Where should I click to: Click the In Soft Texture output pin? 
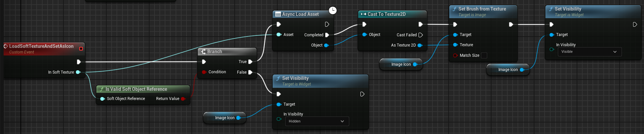[78, 72]
